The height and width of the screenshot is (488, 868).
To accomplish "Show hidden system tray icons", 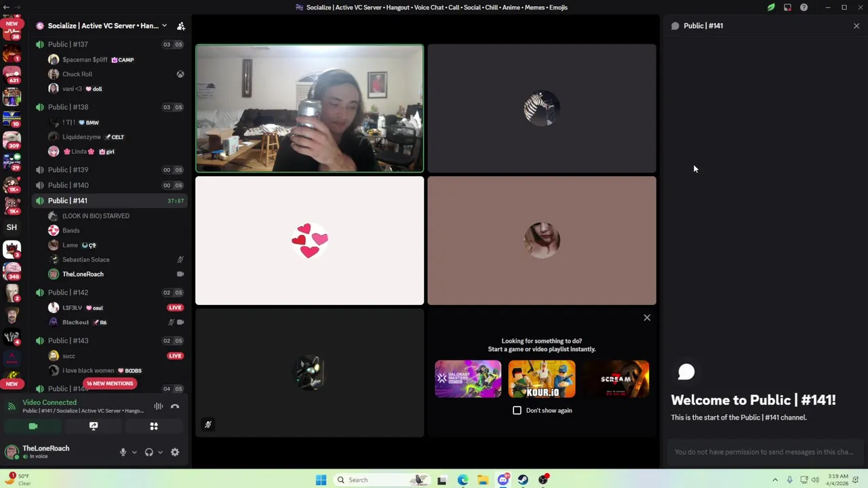I will [x=775, y=480].
